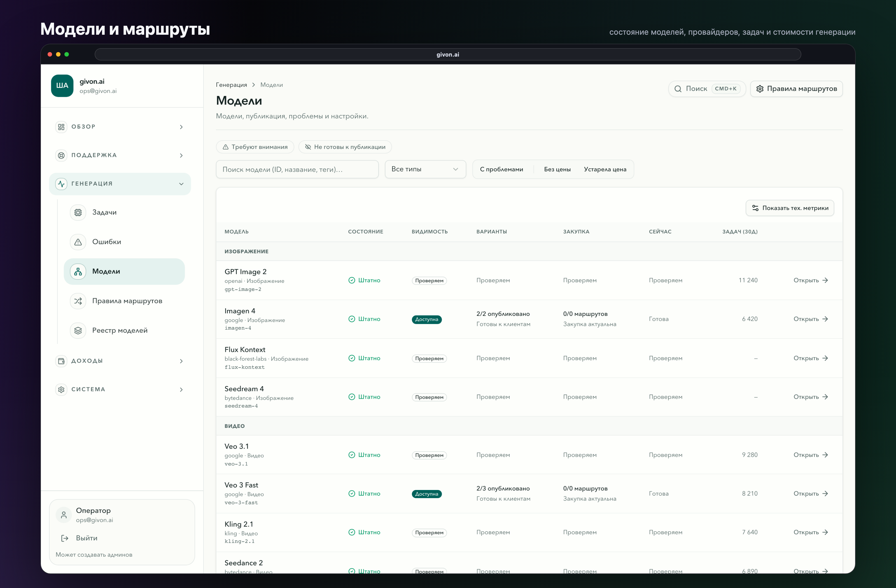Open the Обзор menu section
Screen dimensions: 896x588
pos(120,127)
